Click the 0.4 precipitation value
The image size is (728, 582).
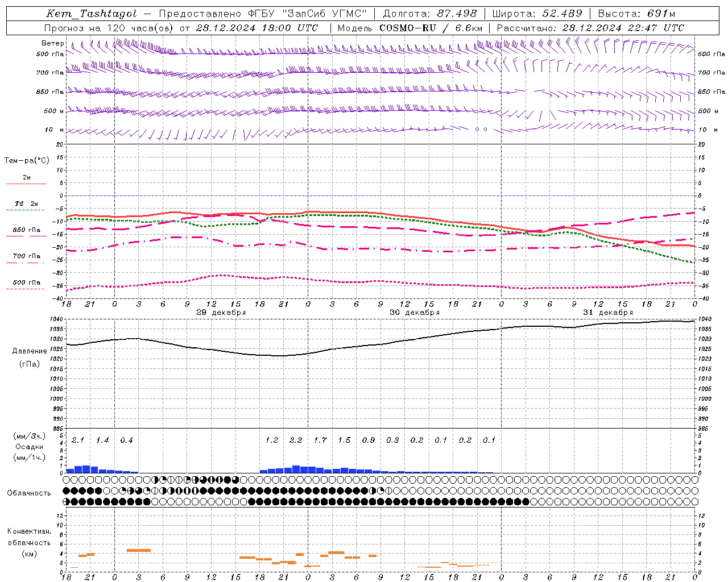click(126, 440)
